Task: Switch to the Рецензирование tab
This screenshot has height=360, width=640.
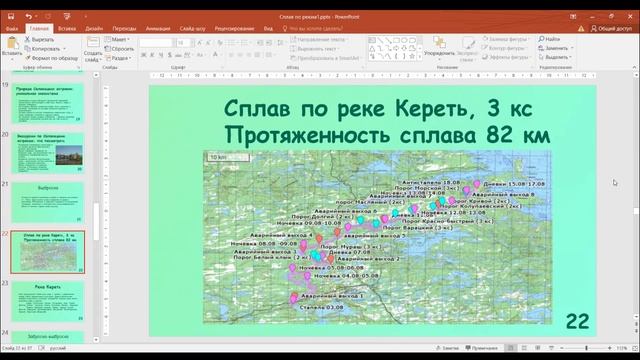Action: tap(234, 29)
